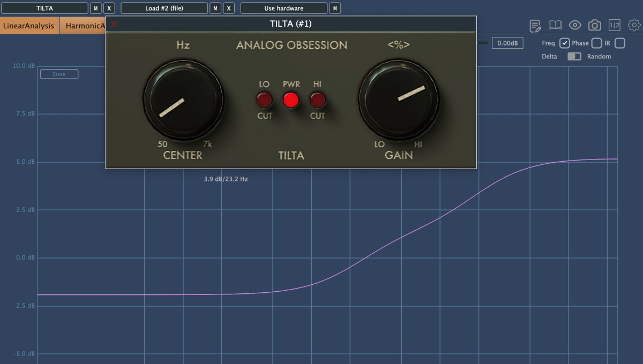Click the Store button on graph
This screenshot has height=364, width=643.
pos(59,74)
